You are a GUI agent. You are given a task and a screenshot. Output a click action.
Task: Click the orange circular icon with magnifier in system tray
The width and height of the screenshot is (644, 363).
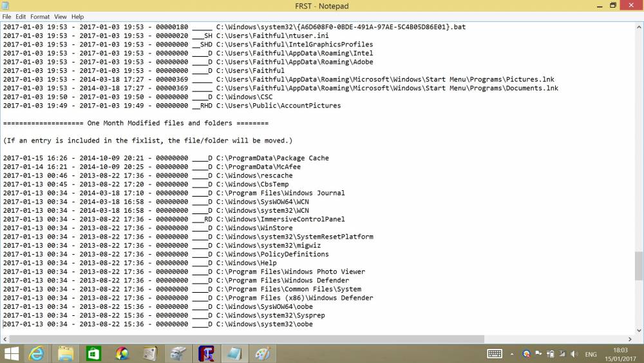pyautogui.click(x=526, y=354)
